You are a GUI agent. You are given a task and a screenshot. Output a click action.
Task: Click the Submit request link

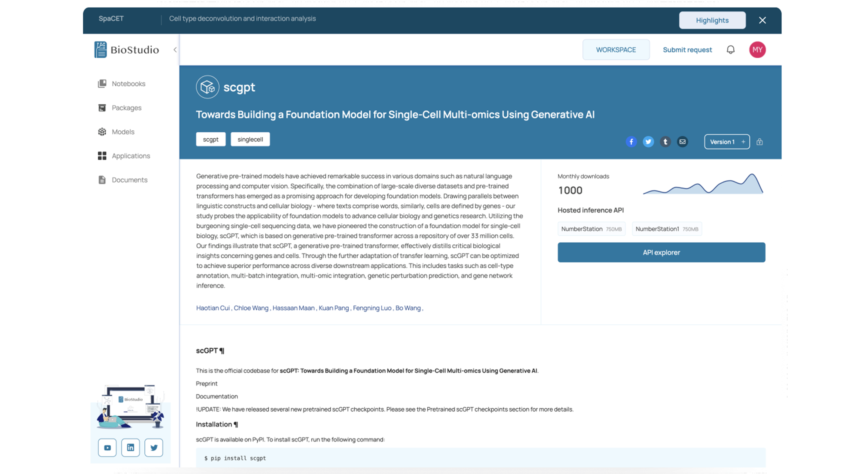tap(688, 50)
